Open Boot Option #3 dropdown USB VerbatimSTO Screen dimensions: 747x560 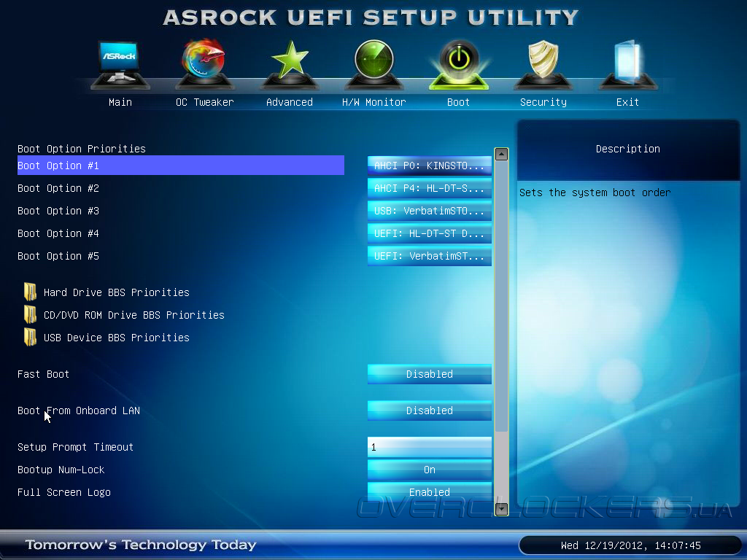pos(429,211)
